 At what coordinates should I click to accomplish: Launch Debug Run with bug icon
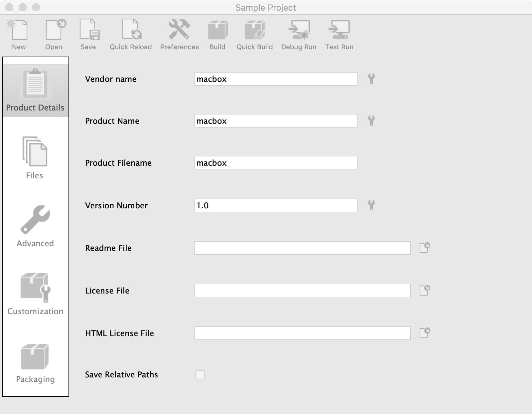pyautogui.click(x=299, y=35)
